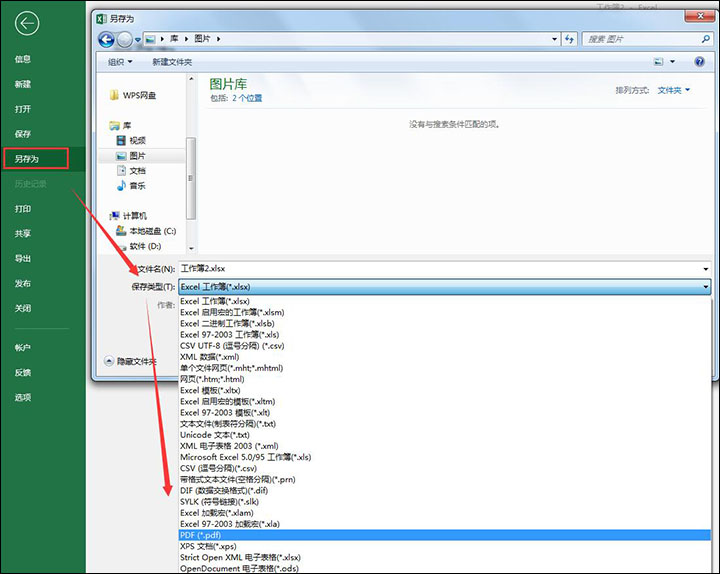The image size is (720, 574).
Task: Click navigation pane scroll down arrow
Action: [x=191, y=248]
